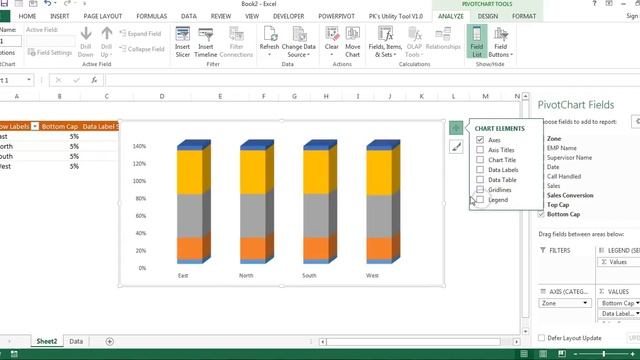640x360 pixels.
Task: Click Relationships icon
Action: (443, 39)
